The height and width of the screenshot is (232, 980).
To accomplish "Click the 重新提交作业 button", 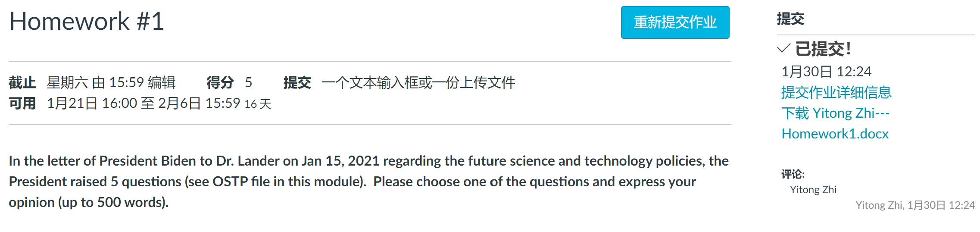I will click(x=675, y=22).
